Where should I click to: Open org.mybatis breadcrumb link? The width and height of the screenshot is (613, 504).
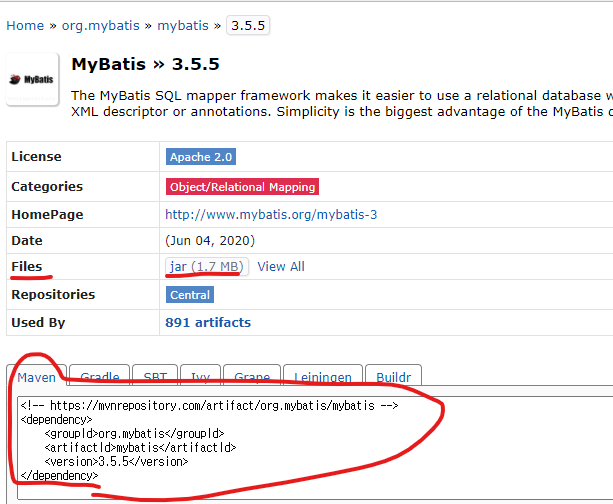(100, 26)
